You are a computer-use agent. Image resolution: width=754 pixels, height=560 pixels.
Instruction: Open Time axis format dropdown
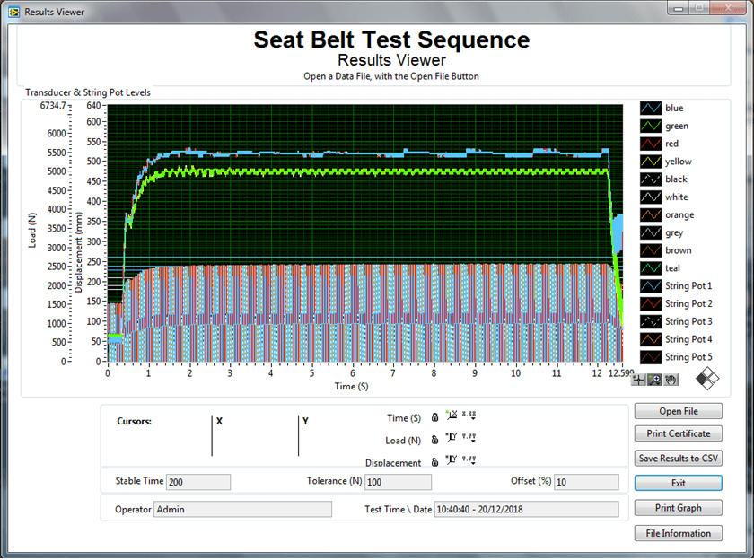pos(469,416)
